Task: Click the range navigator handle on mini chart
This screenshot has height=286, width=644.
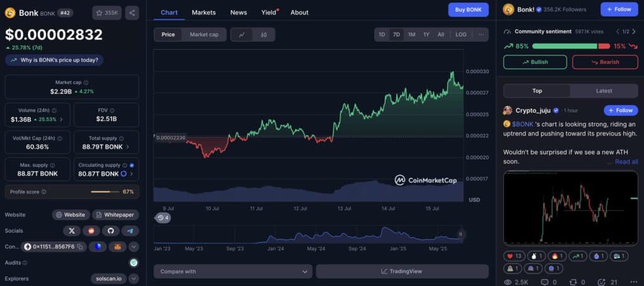Action: 460,234
